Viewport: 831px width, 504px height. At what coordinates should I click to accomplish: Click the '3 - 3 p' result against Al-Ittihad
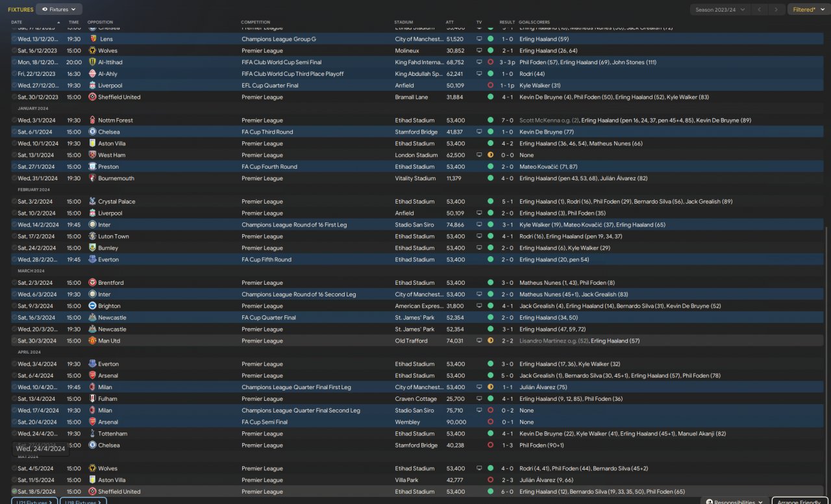click(x=508, y=62)
